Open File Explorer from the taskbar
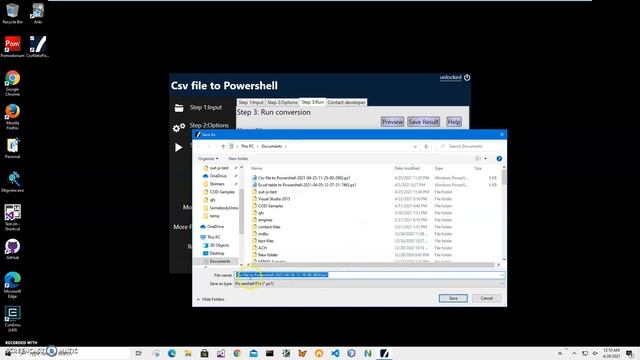This screenshot has height=360, width=640. [188, 353]
